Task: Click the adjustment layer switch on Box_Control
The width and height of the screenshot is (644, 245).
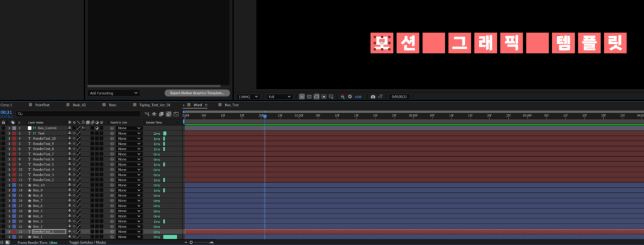Action: pos(97,128)
